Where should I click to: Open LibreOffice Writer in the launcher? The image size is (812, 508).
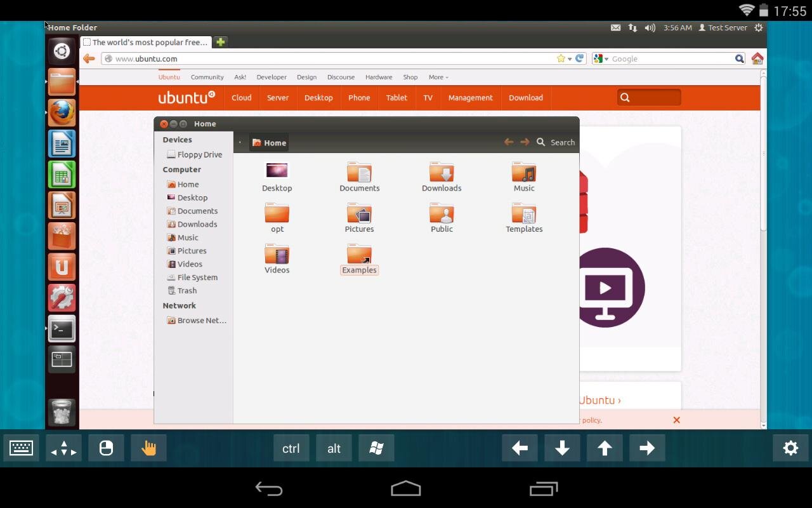click(x=62, y=144)
